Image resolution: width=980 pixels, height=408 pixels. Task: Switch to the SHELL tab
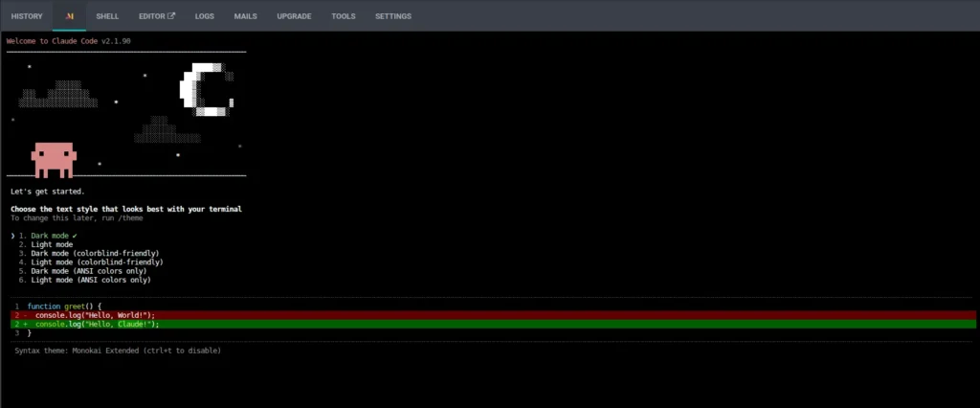[107, 16]
